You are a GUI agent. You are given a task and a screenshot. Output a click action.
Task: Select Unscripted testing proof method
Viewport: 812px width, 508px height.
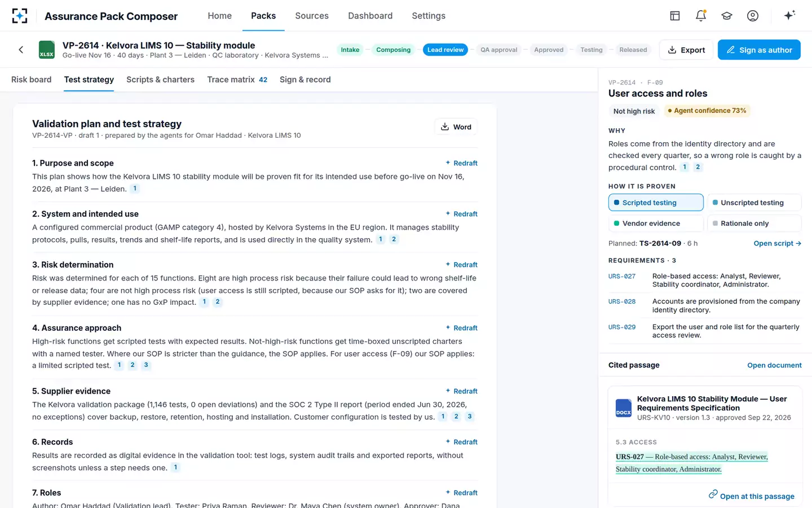(754, 203)
